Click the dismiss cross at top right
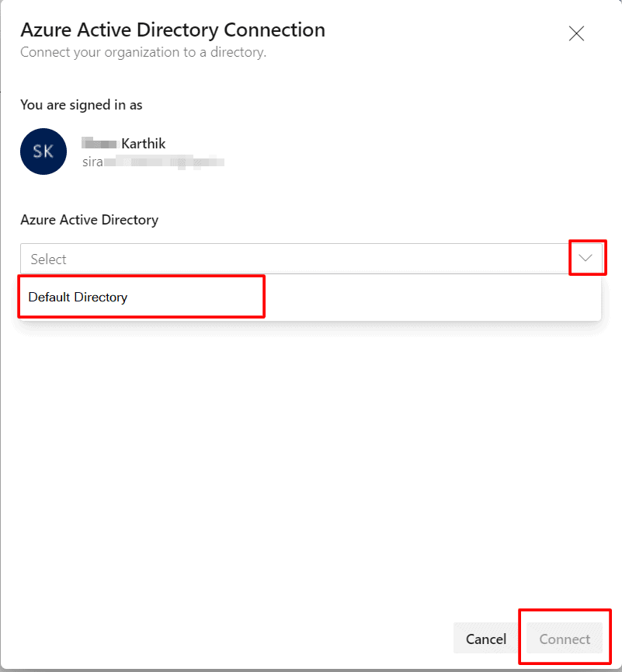This screenshot has height=672, width=622. tap(576, 33)
